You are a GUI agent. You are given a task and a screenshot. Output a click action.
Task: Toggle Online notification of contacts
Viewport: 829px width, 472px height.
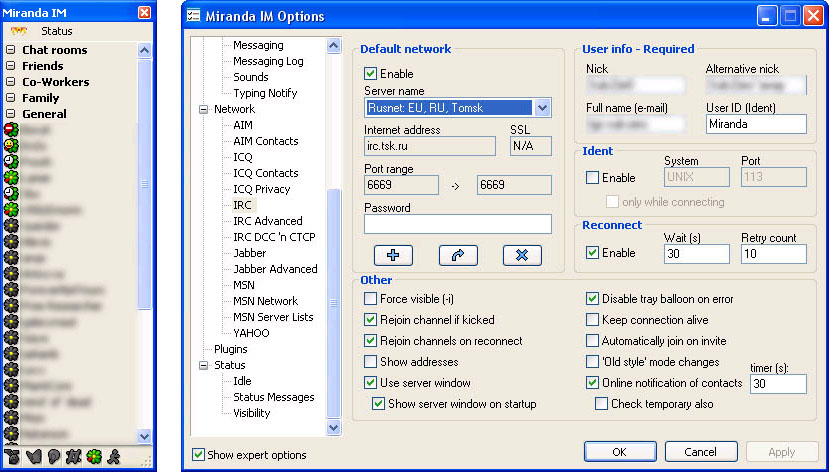click(x=592, y=383)
